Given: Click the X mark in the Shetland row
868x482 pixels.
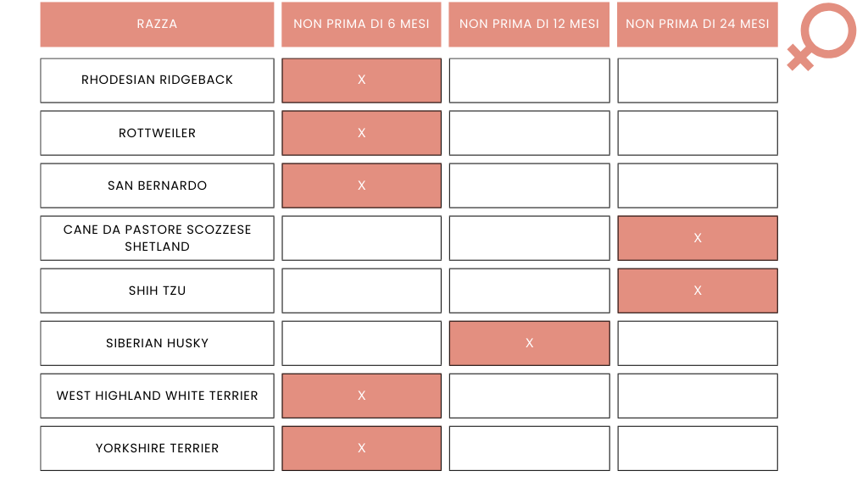Looking at the screenshot, I should pyautogui.click(x=697, y=238).
